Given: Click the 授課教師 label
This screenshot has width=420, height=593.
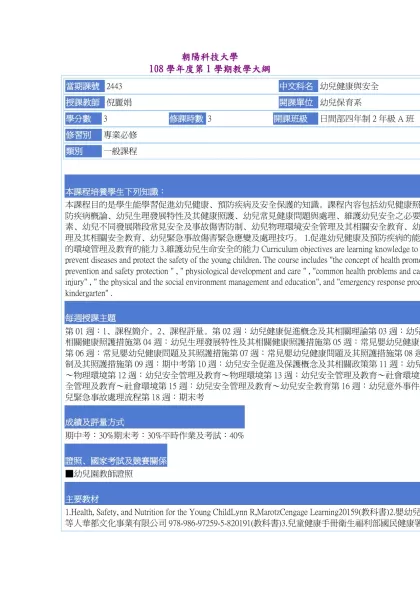Looking at the screenshot, I should coord(84,102).
